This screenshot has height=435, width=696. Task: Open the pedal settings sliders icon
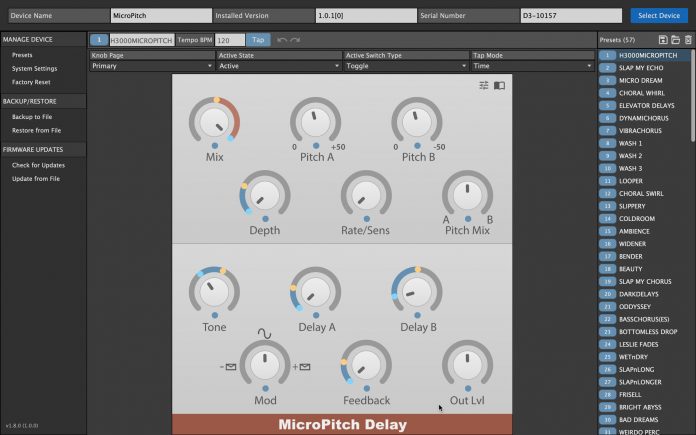click(484, 85)
